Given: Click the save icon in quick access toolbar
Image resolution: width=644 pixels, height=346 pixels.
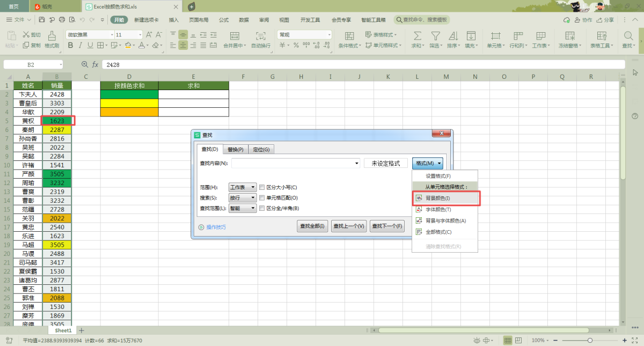Looking at the screenshot, I should (x=42, y=20).
